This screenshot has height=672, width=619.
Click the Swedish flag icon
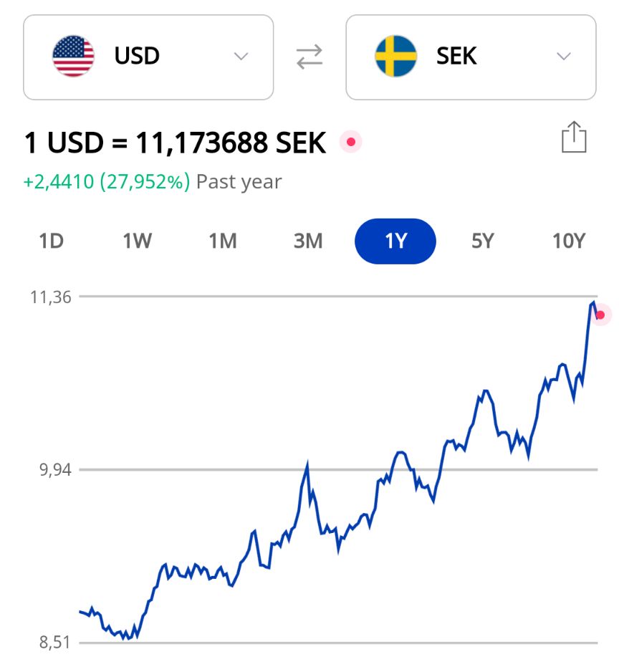(x=395, y=57)
